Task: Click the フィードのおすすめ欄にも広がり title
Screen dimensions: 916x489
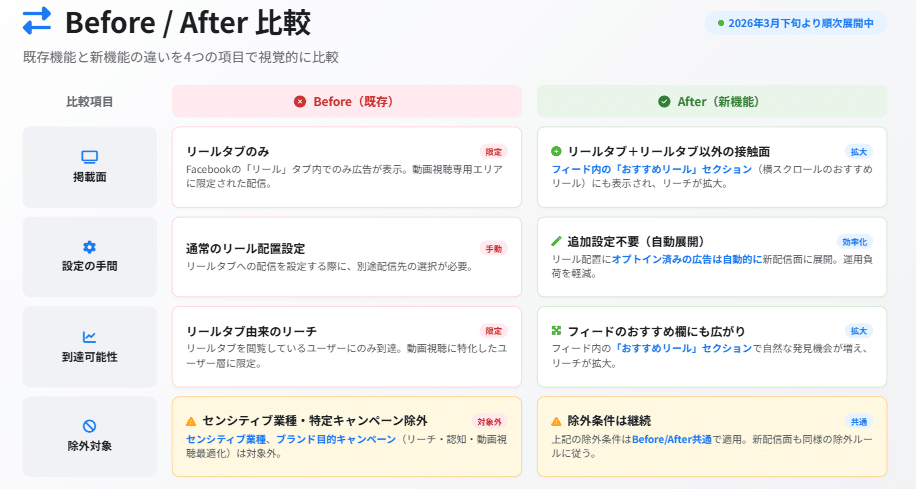Action: click(x=657, y=331)
